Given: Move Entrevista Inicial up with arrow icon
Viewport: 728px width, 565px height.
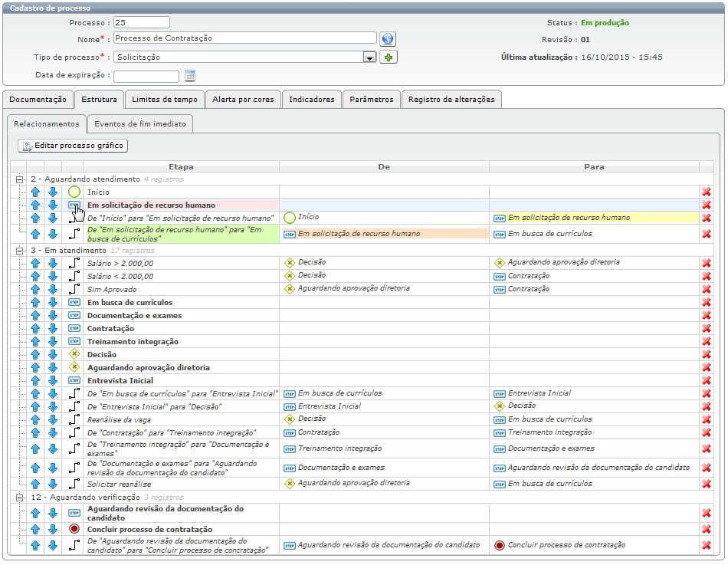Looking at the screenshot, I should 35,380.
